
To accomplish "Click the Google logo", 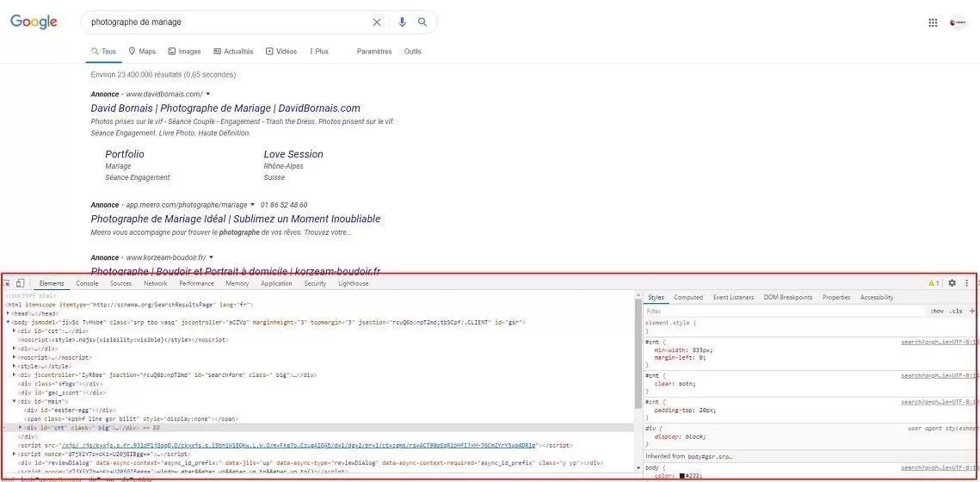I will [34, 22].
